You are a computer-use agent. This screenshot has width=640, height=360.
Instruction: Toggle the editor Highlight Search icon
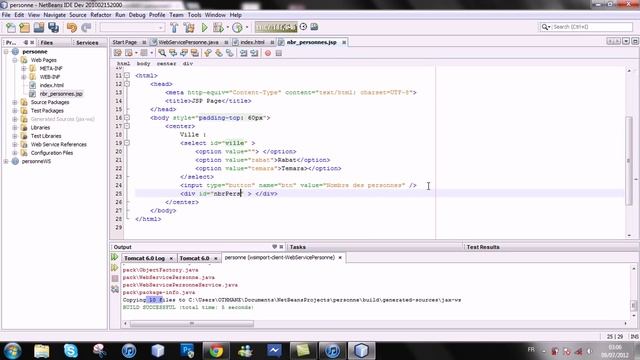click(x=195, y=53)
